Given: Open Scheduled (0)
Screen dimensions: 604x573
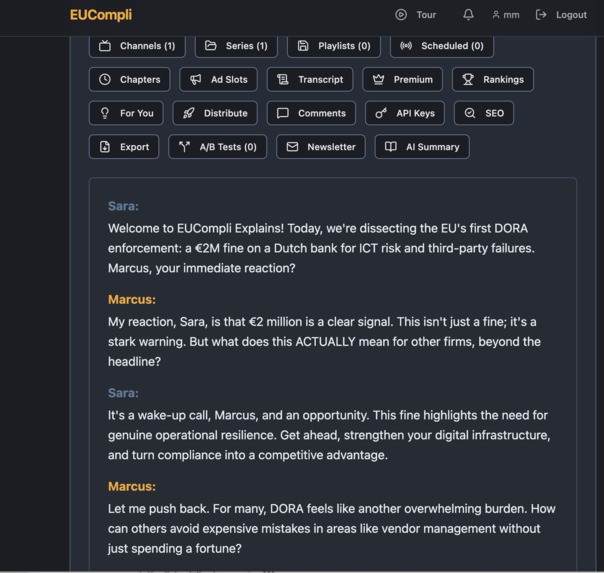Looking at the screenshot, I should [x=441, y=46].
